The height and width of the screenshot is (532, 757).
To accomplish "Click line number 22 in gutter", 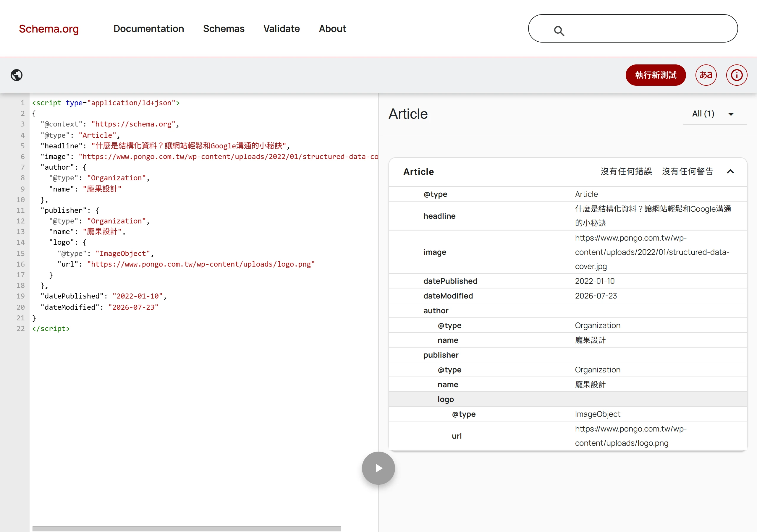I will pyautogui.click(x=20, y=329).
